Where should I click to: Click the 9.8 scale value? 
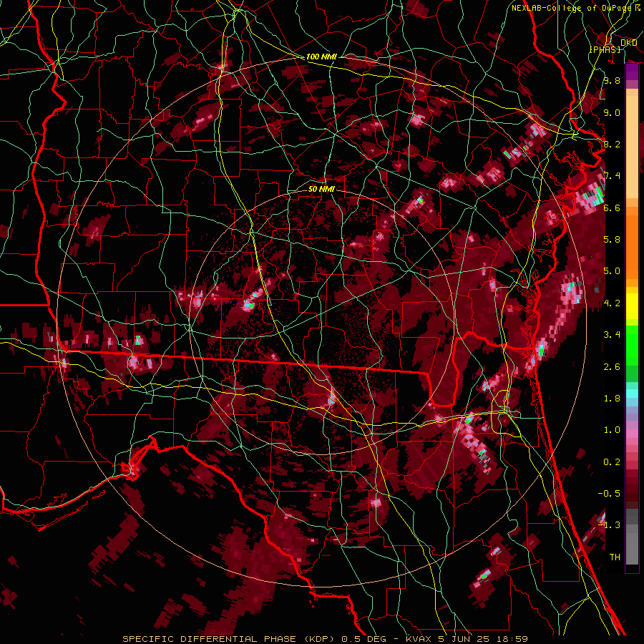pyautogui.click(x=612, y=80)
